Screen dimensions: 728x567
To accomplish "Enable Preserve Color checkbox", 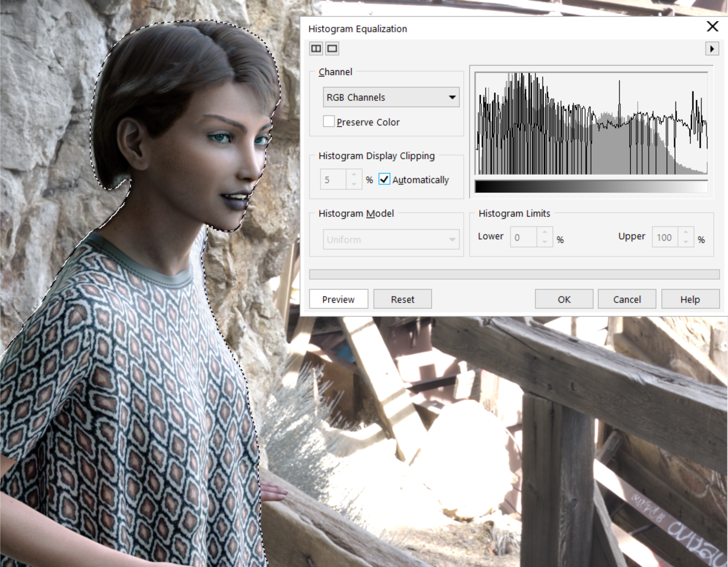I will point(329,121).
